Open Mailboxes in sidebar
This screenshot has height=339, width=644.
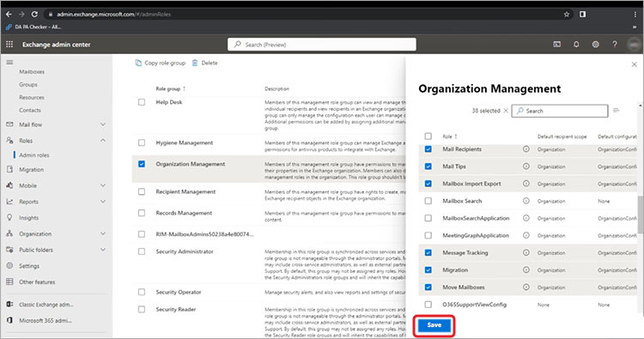click(32, 72)
